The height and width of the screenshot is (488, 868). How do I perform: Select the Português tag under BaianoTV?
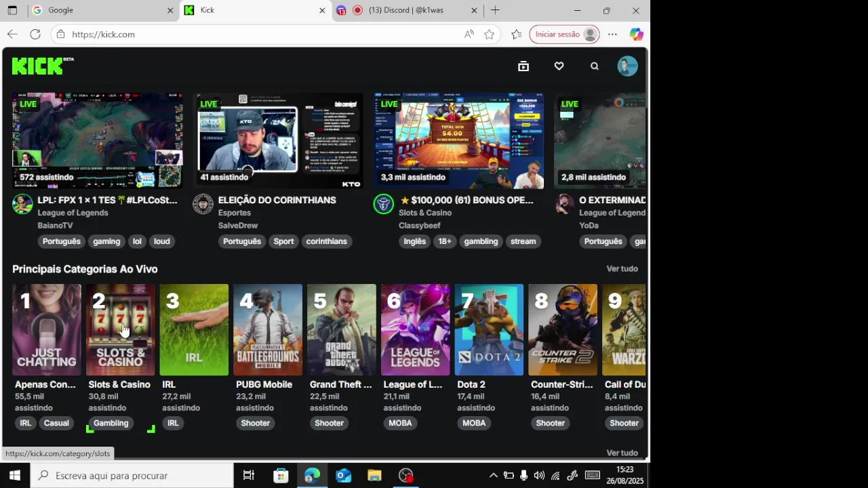click(61, 241)
